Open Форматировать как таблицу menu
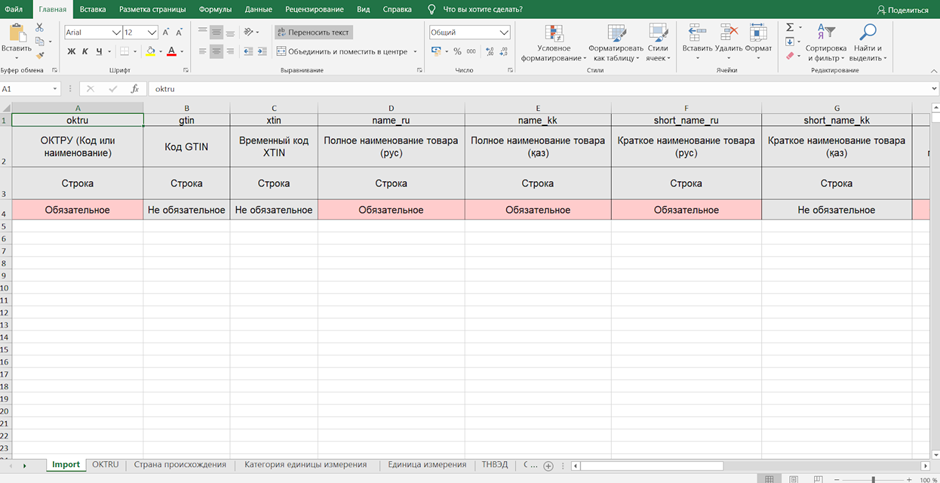Image resolution: width=940 pixels, height=483 pixels. coord(616,43)
